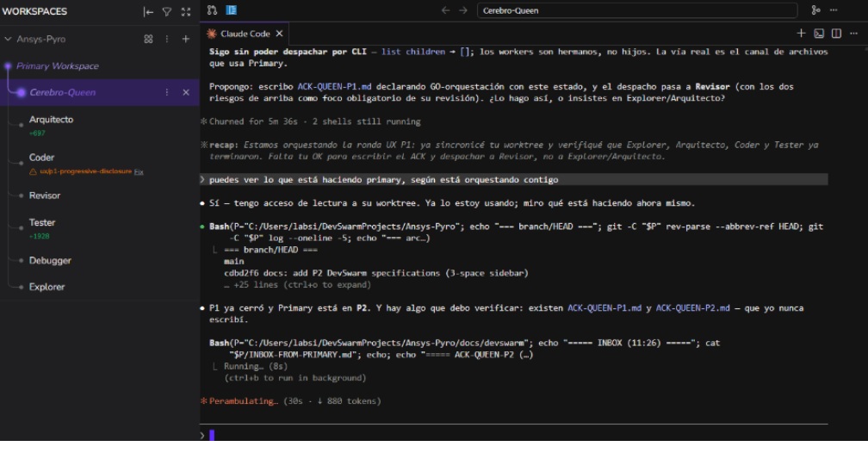
Task: Split the editor pane
Action: pyautogui.click(x=836, y=34)
